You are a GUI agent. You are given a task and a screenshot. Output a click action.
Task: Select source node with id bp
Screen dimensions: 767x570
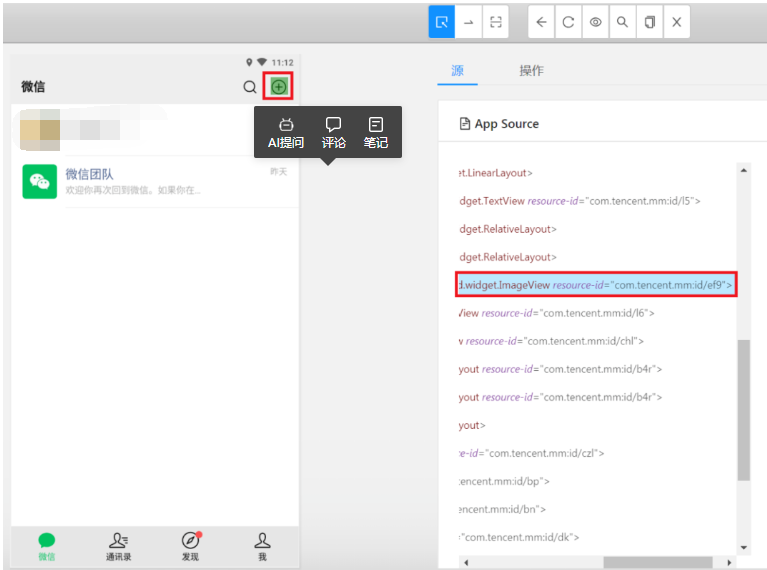pyautogui.click(x=504, y=481)
